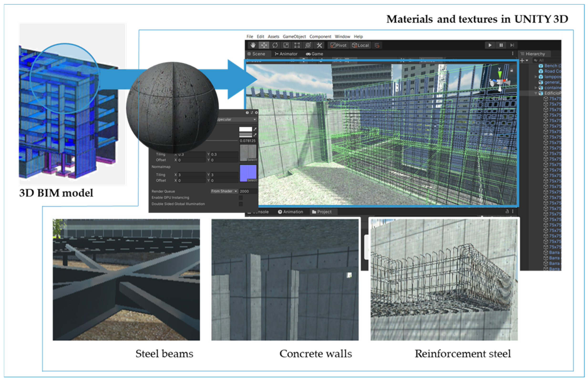Screen dimensions: 588x382
Task: Open the custom editor tools icon
Action: (319, 45)
